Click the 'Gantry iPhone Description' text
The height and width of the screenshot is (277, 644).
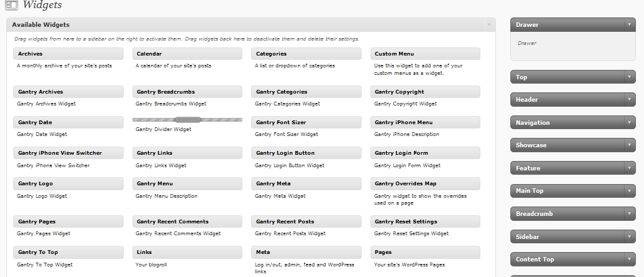407,135
